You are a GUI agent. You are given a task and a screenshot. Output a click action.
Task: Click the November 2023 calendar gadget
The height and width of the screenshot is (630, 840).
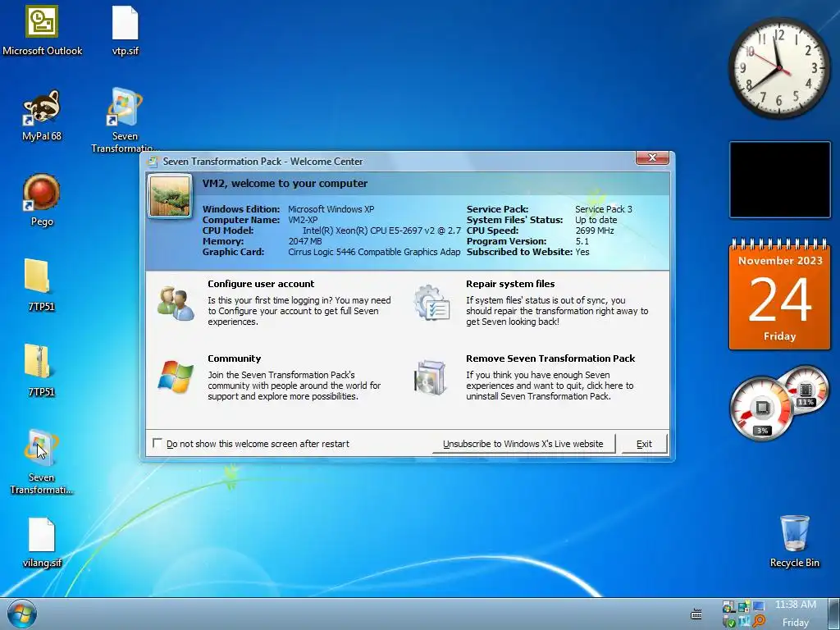tap(780, 294)
